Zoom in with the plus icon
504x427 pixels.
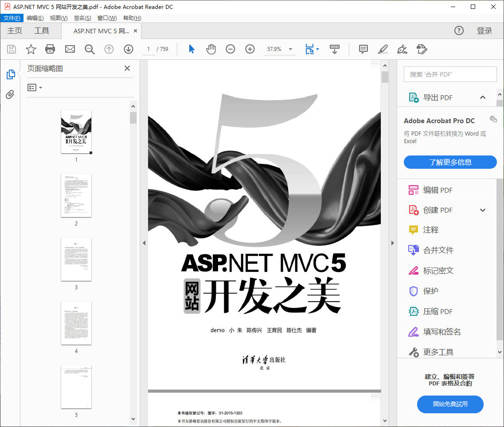pos(250,49)
